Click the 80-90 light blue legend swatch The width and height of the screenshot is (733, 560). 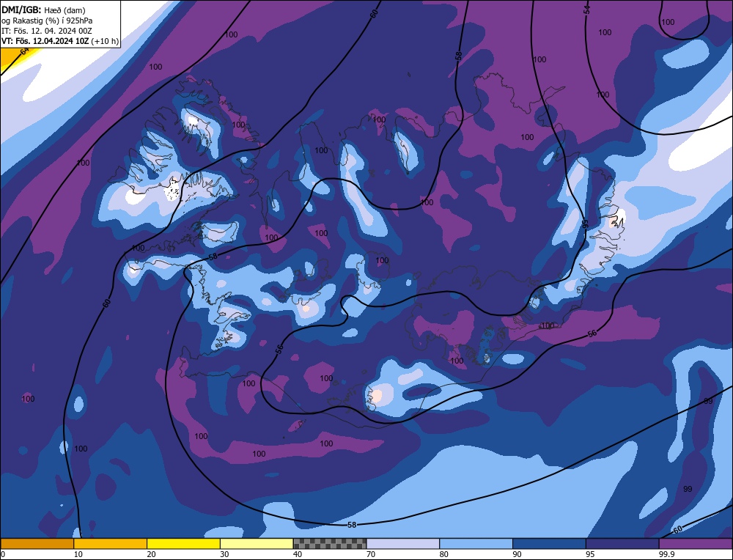pos(476,544)
